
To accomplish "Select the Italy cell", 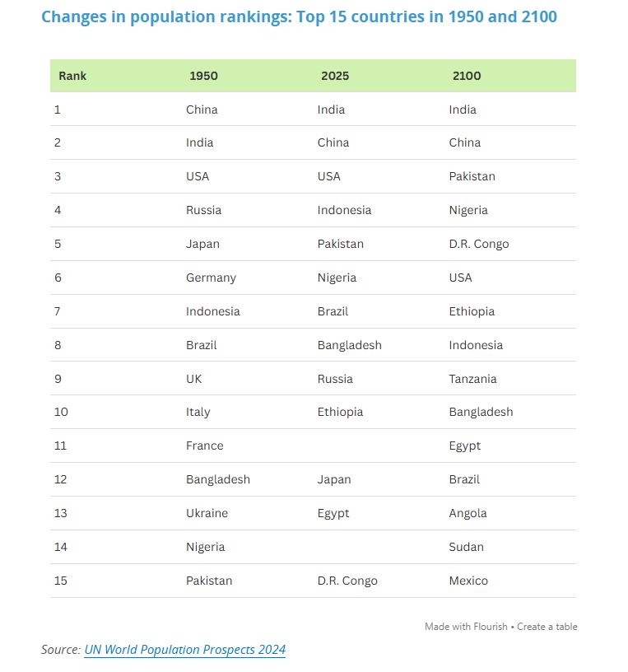I will point(198,412).
